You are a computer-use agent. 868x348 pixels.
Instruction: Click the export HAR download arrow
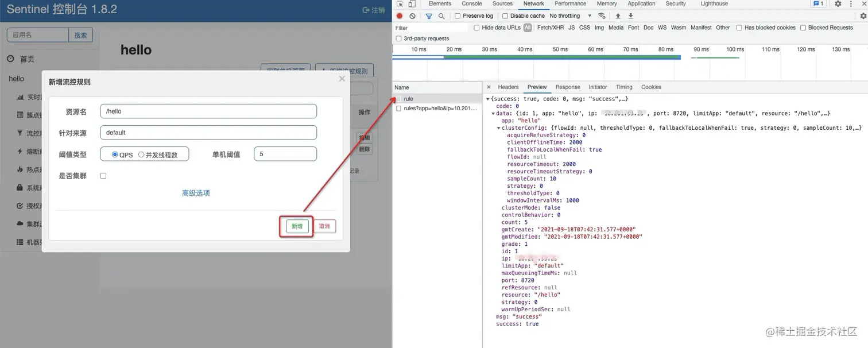coord(631,16)
